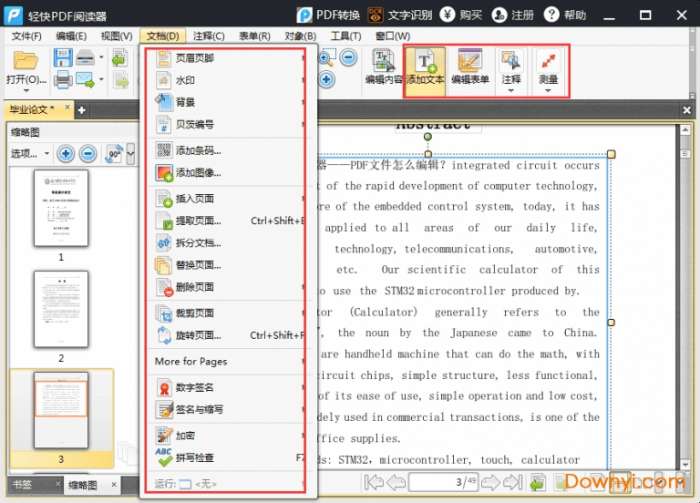Click the toolbar zoom out minus icon
The image size is (700, 503).
tap(348, 58)
